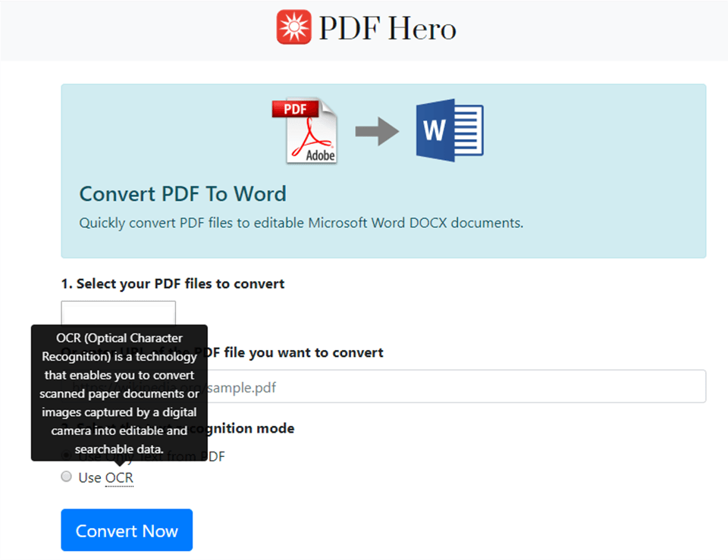The height and width of the screenshot is (560, 728).
Task: Select the Use Only Text from PDF option
Action: [x=66, y=456]
